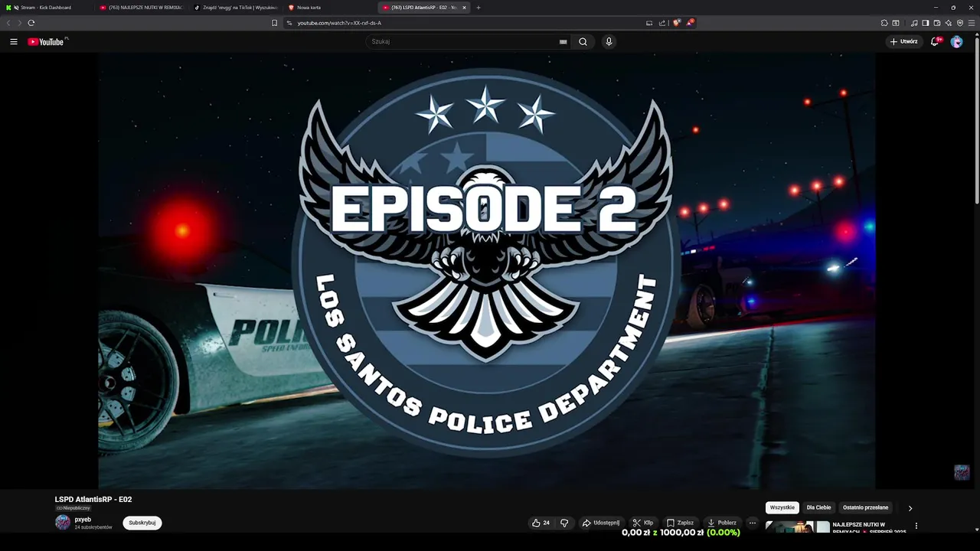Click the picture-in-picture icon in address bar
The height and width of the screenshot is (551, 980).
click(x=649, y=23)
